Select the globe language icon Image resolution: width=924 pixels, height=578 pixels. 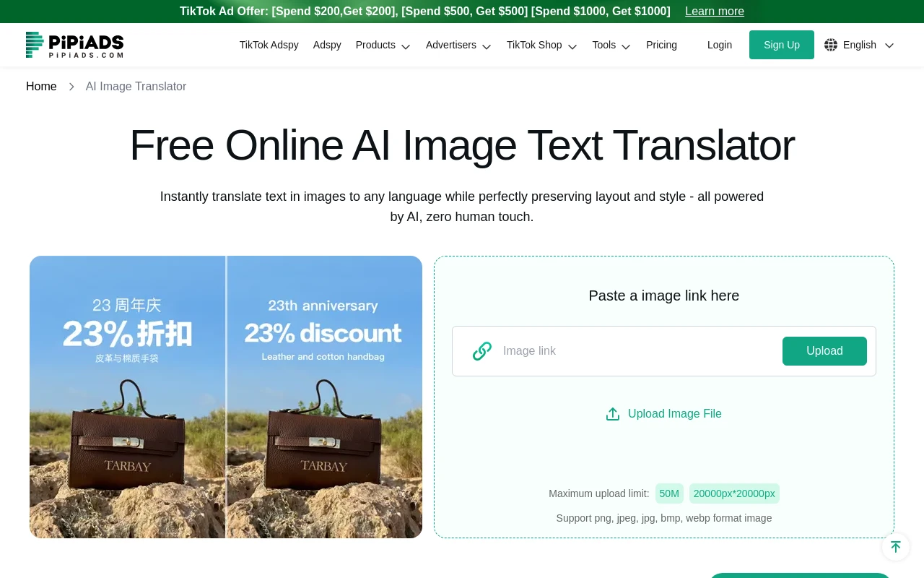(x=831, y=45)
